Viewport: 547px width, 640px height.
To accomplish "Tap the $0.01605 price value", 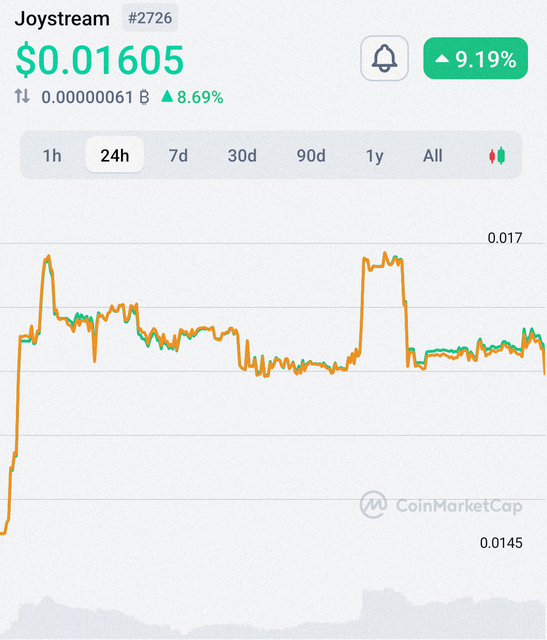I will [x=100, y=60].
